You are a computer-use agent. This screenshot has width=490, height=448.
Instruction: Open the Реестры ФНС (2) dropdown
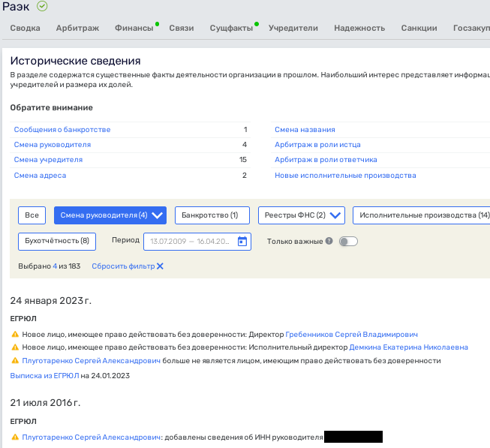(x=335, y=215)
